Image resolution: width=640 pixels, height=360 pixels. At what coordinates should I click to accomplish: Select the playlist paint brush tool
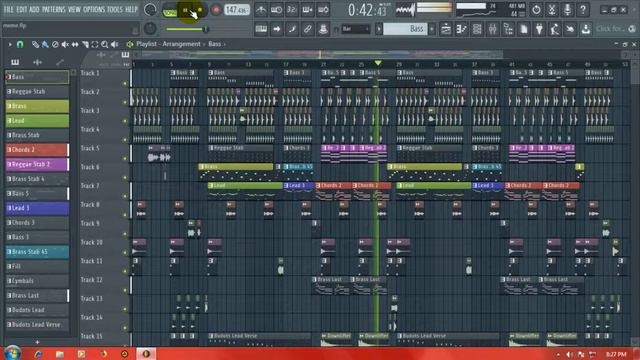pos(45,44)
